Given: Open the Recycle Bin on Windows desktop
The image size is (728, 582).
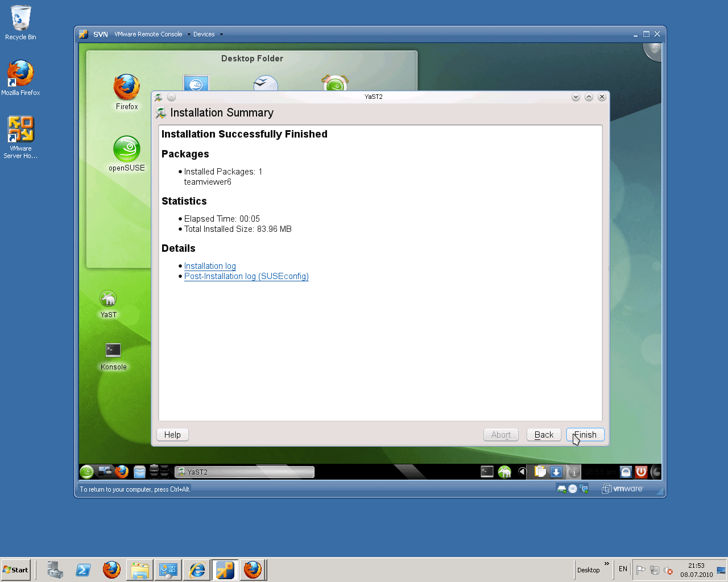Looking at the screenshot, I should click(20, 23).
